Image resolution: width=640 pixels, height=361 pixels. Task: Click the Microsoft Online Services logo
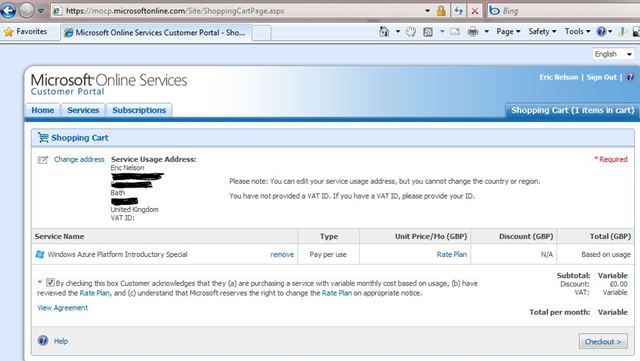click(x=109, y=84)
